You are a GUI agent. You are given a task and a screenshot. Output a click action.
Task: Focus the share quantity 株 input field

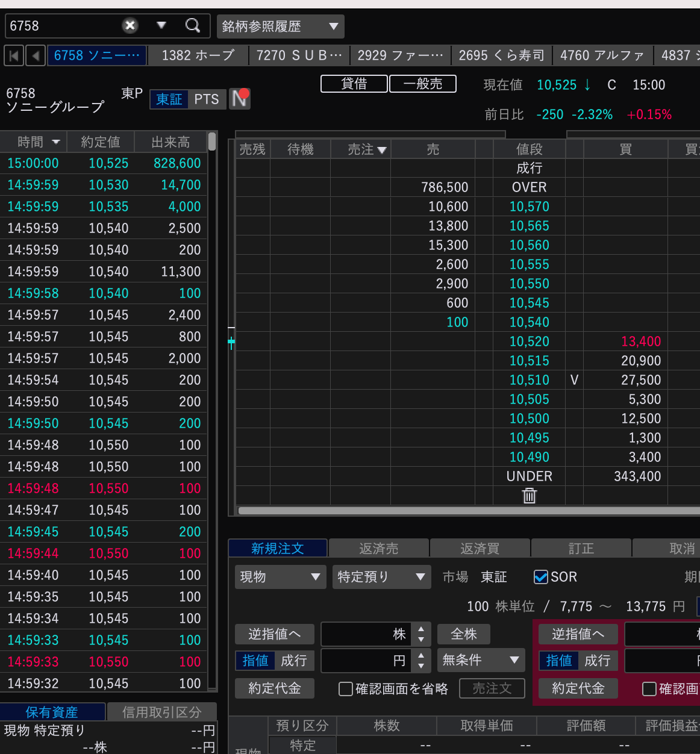pos(366,634)
